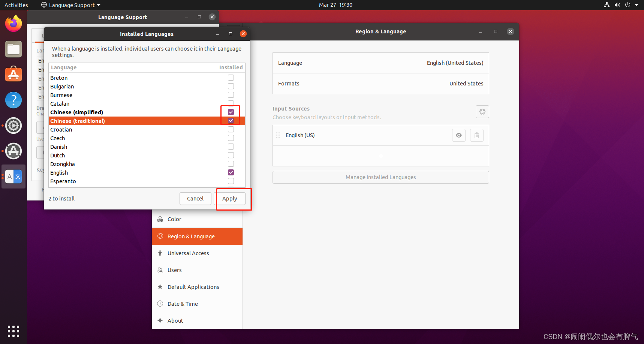Uncheck Chinese (traditional) checkbox
Screen dimensions: 644x344
point(231,121)
